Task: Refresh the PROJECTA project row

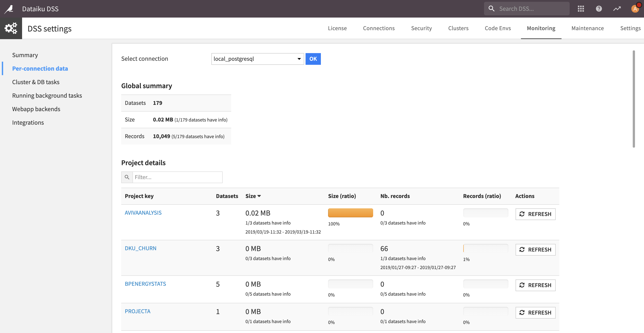Action: [535, 313]
